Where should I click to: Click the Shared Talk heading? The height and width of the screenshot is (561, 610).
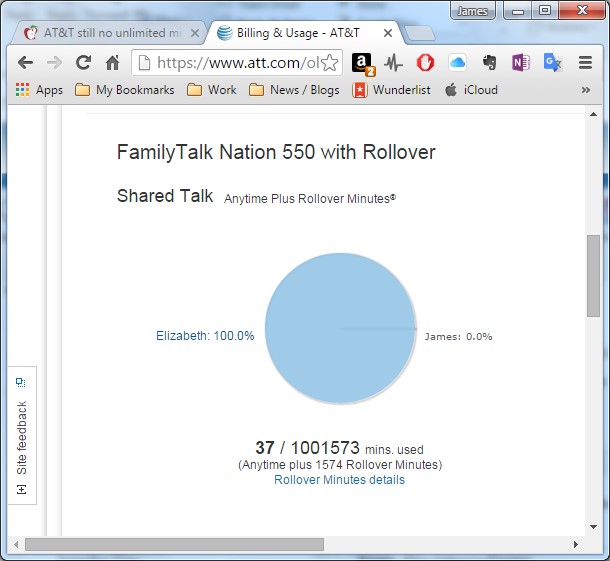[165, 196]
